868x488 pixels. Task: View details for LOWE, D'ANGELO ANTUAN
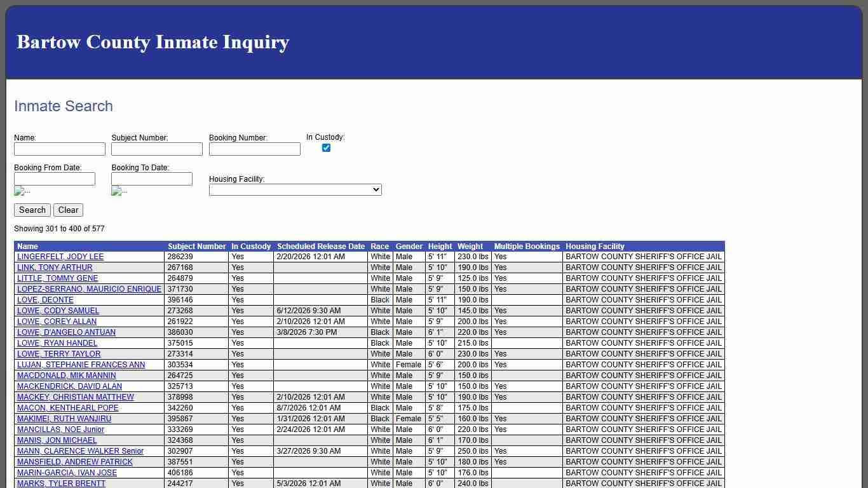66,332
